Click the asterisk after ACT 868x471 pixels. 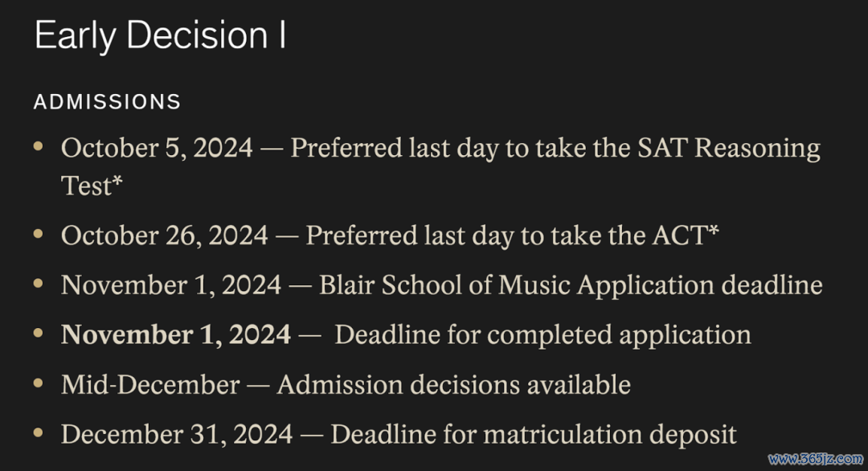[x=714, y=230]
